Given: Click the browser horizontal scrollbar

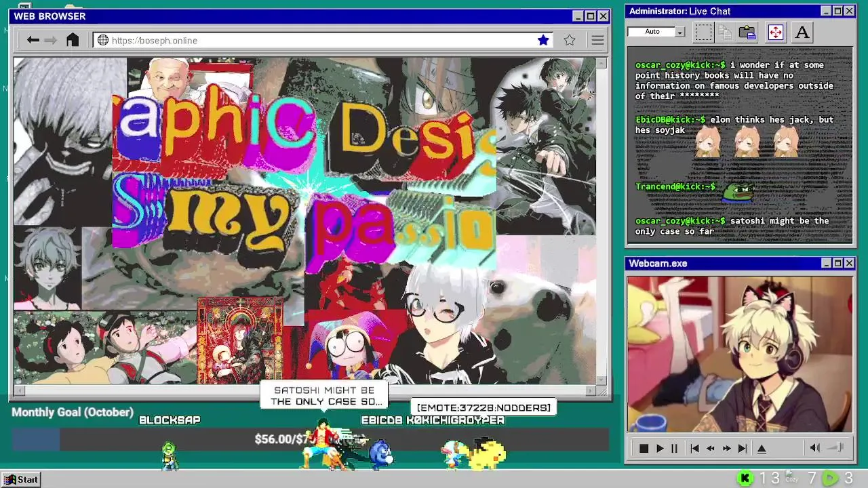Looking at the screenshot, I should tap(304, 390).
